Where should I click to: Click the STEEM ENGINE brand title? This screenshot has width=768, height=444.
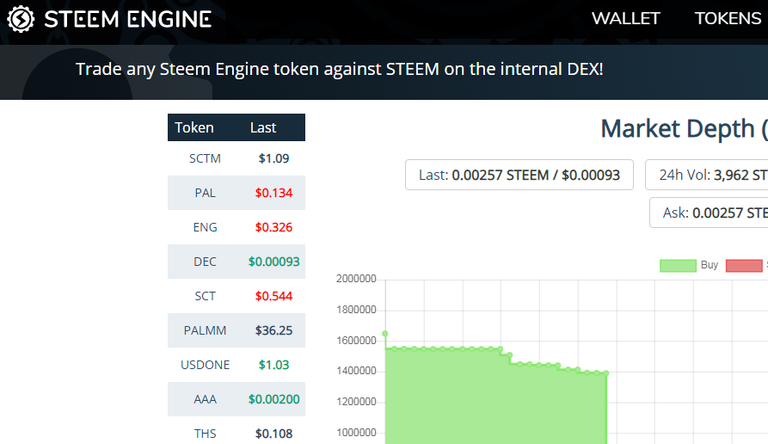[128, 20]
